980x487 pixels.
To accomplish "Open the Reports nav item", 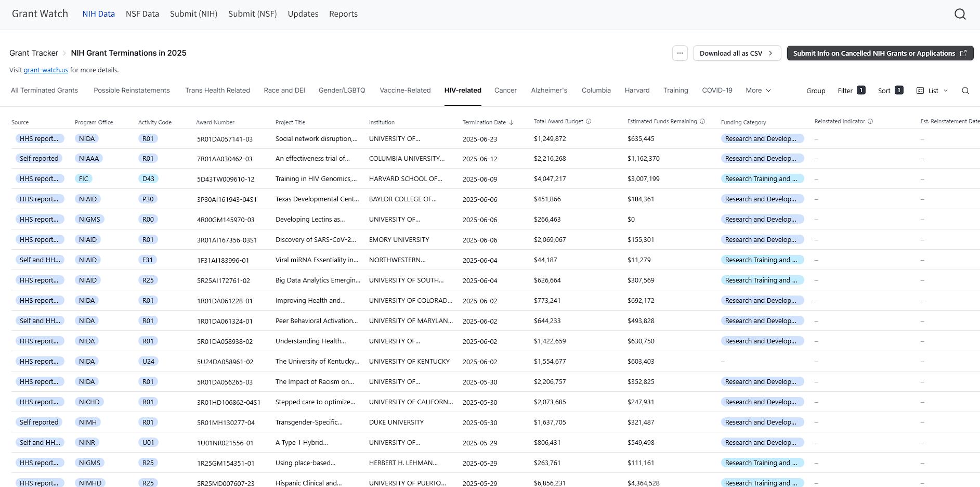I will tap(343, 14).
